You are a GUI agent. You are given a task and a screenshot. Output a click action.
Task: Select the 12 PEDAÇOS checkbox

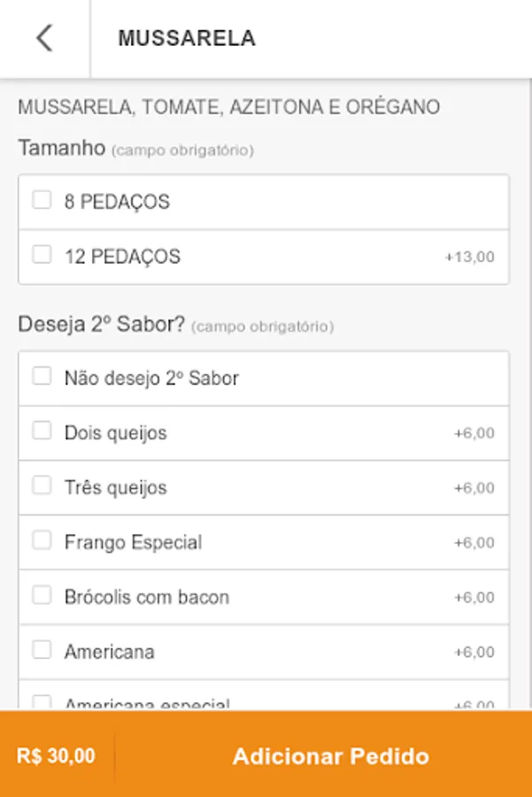point(42,255)
